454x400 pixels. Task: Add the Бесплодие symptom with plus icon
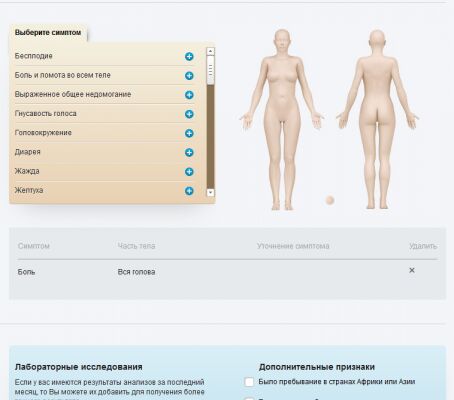click(x=189, y=56)
